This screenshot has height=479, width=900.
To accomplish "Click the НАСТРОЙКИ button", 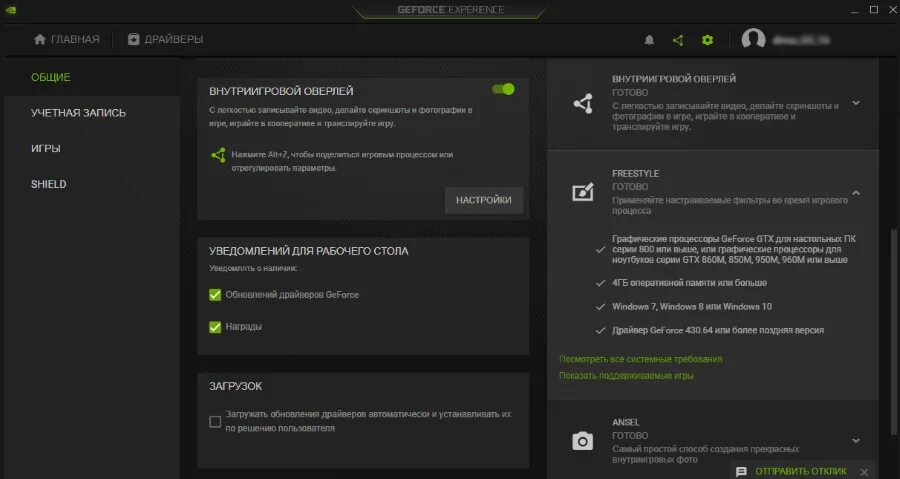I will (x=484, y=200).
